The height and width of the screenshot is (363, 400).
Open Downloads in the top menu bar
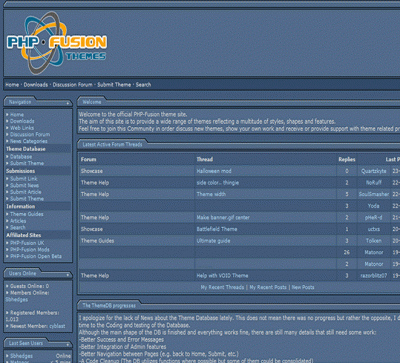[36, 85]
